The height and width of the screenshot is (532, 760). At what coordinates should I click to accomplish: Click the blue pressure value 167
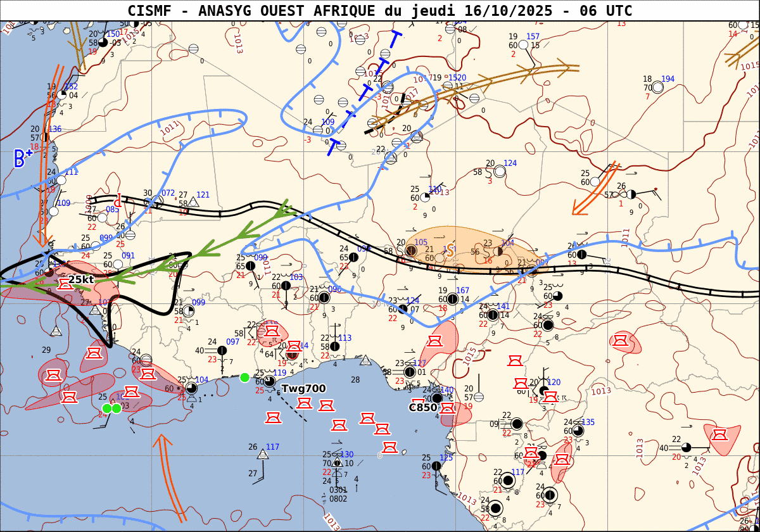(x=462, y=290)
